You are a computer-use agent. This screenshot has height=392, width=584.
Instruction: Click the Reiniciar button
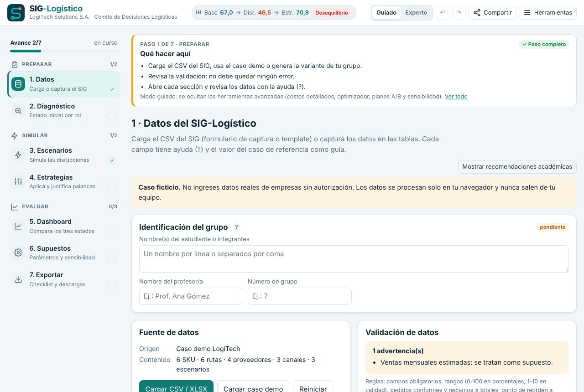tap(313, 387)
